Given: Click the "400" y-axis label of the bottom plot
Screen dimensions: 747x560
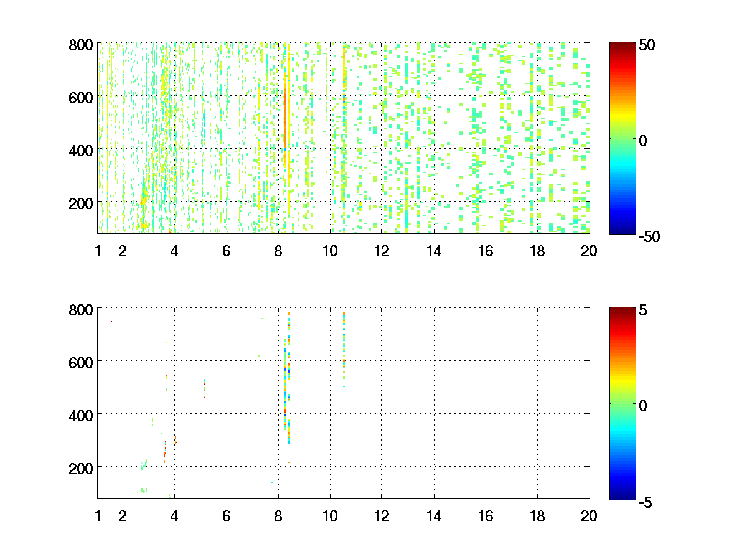Looking at the screenshot, I should (x=81, y=415).
